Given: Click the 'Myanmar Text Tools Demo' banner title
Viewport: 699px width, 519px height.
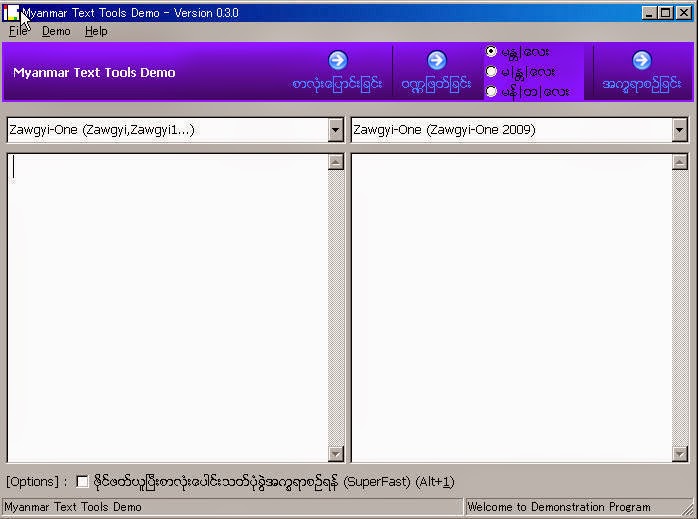Looking at the screenshot, I should (x=94, y=73).
